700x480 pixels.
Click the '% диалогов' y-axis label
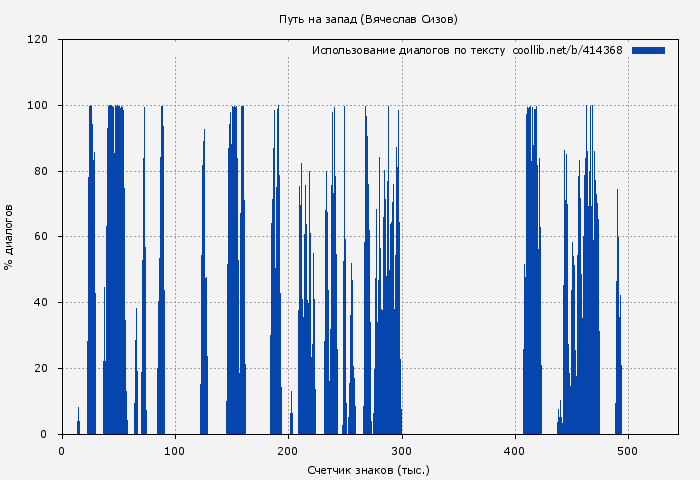10,237
